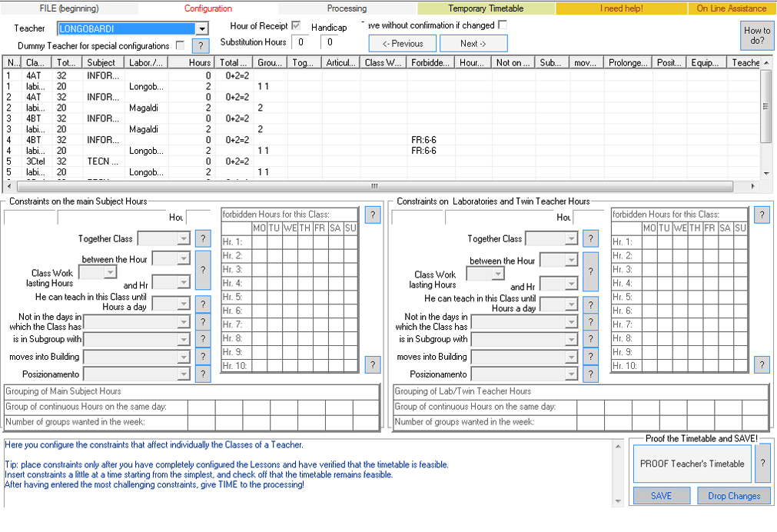The width and height of the screenshot is (777, 532).
Task: Open main Subject Class Work lasting Hours dropdown
Action: 110,272
